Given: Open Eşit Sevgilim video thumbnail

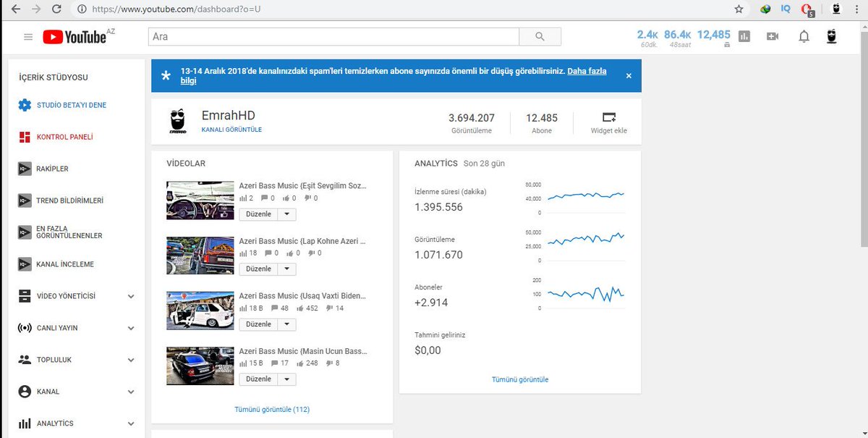Looking at the screenshot, I should 200,200.
